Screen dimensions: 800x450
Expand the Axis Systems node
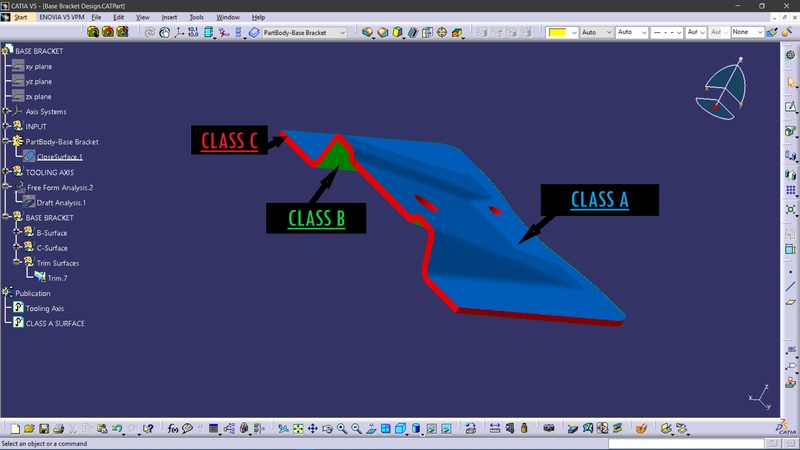pyautogui.click(x=6, y=111)
